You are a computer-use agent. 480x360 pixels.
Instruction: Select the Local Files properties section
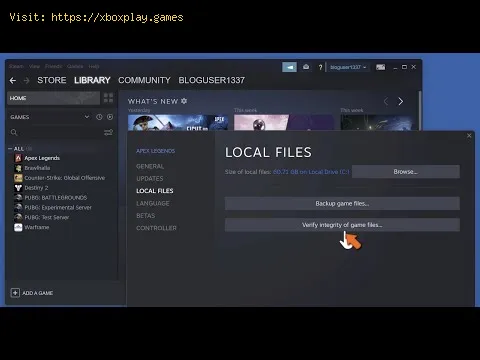click(155, 191)
